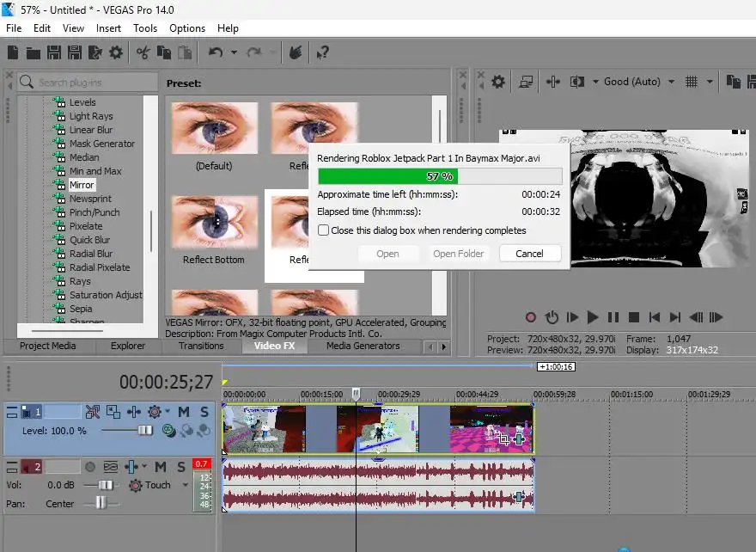Viewport: 756px width, 552px height.
Task: Show more tabs with right tab arrow
Action: (x=444, y=347)
